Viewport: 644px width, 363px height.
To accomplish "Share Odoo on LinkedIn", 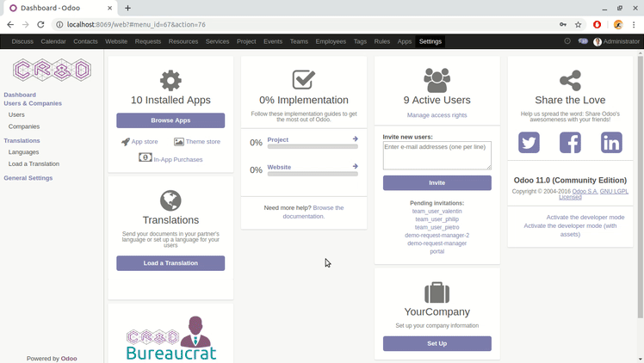I will pyautogui.click(x=611, y=142).
